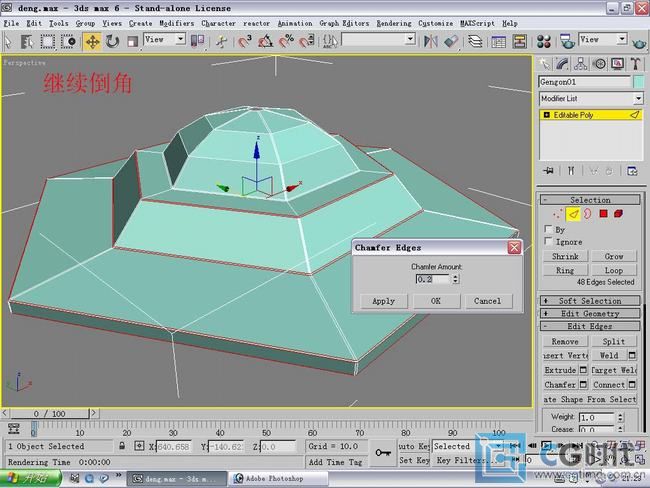Collapse the Edit Edges rollout
This screenshot has height=488, width=650.
pos(590,326)
